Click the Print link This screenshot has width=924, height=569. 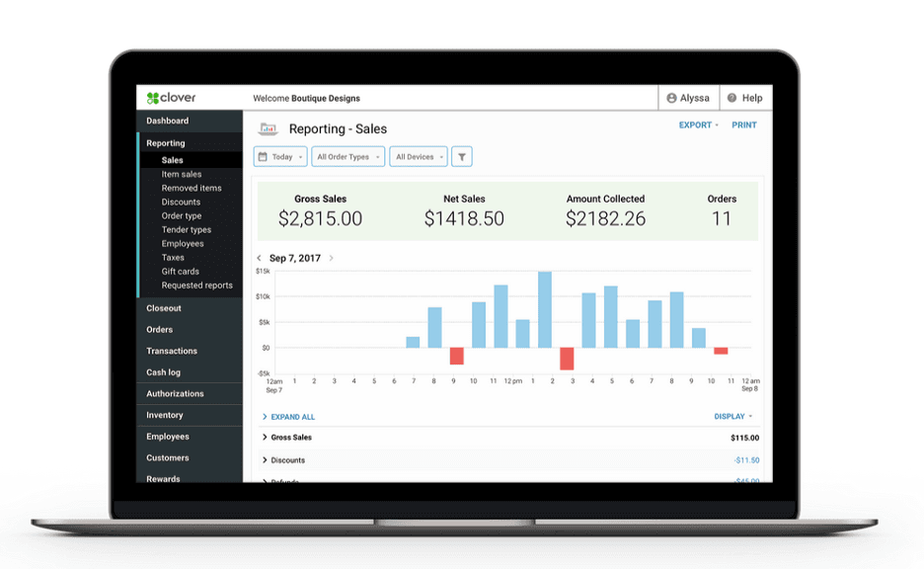click(x=744, y=125)
